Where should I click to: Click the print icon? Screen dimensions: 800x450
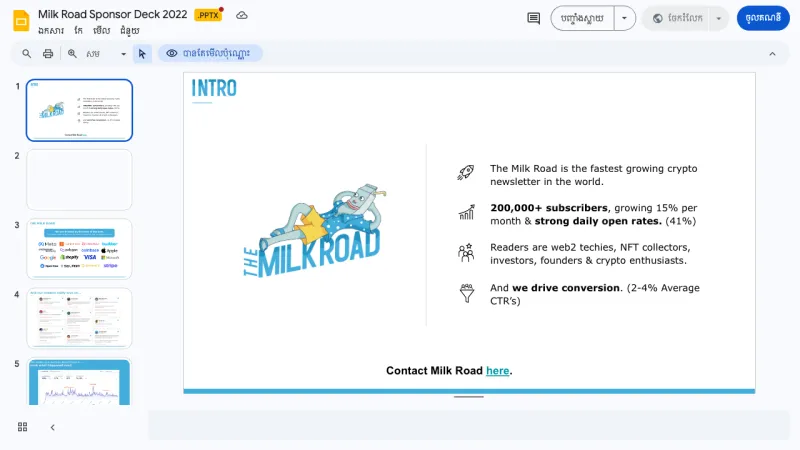pos(48,53)
